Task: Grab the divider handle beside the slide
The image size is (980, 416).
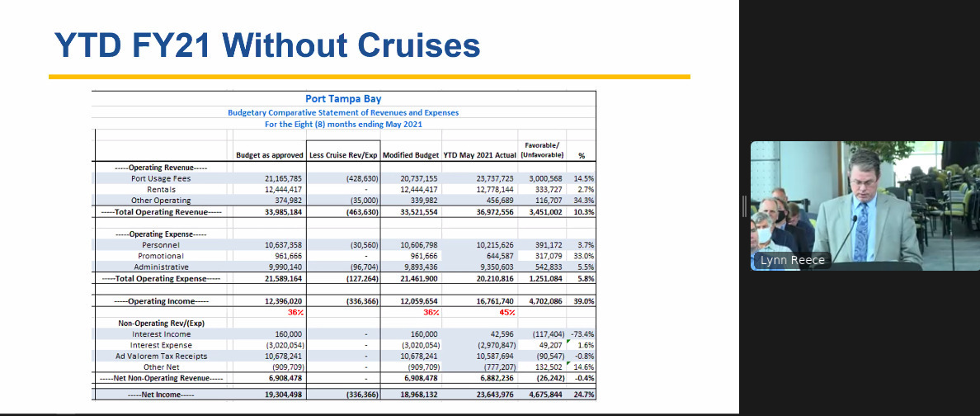Action: pyautogui.click(x=744, y=206)
